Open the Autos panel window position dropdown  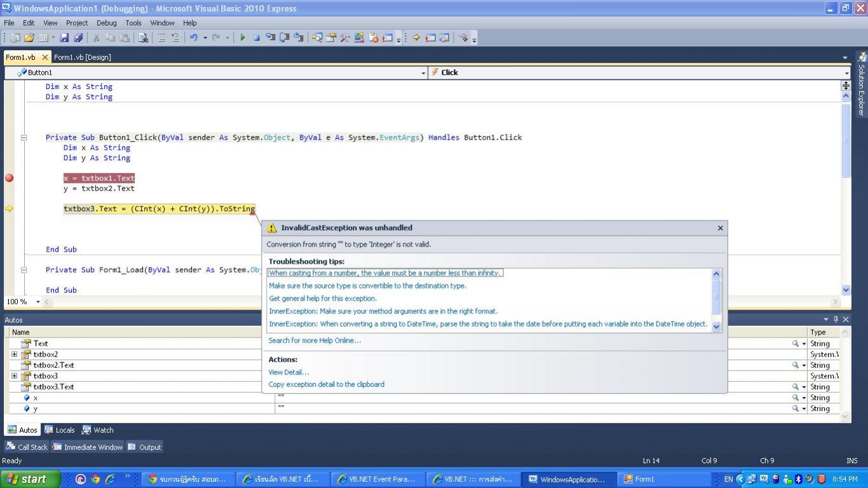[826, 320]
